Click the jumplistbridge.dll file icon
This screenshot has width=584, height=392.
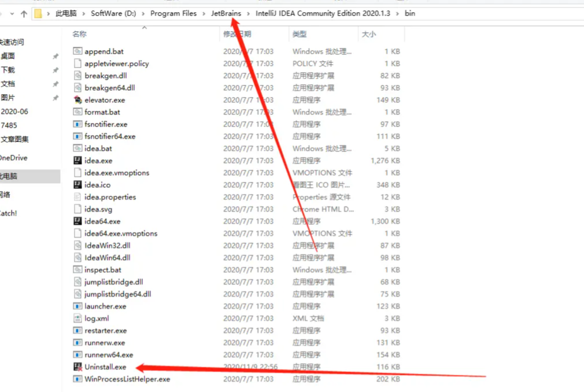click(77, 282)
